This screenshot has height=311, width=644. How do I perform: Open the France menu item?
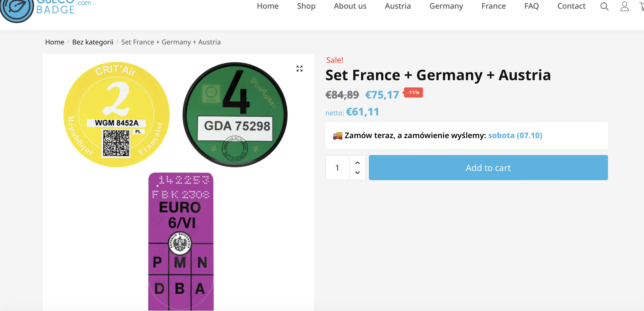click(x=494, y=6)
